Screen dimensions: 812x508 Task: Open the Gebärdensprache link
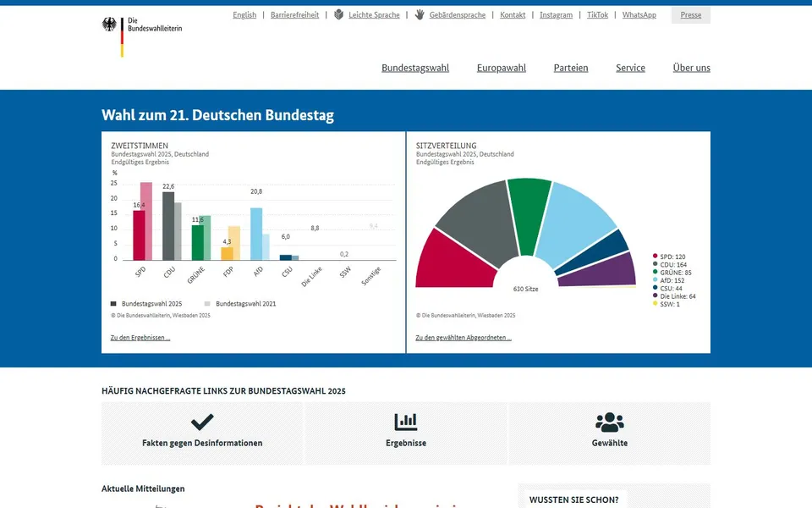458,15
